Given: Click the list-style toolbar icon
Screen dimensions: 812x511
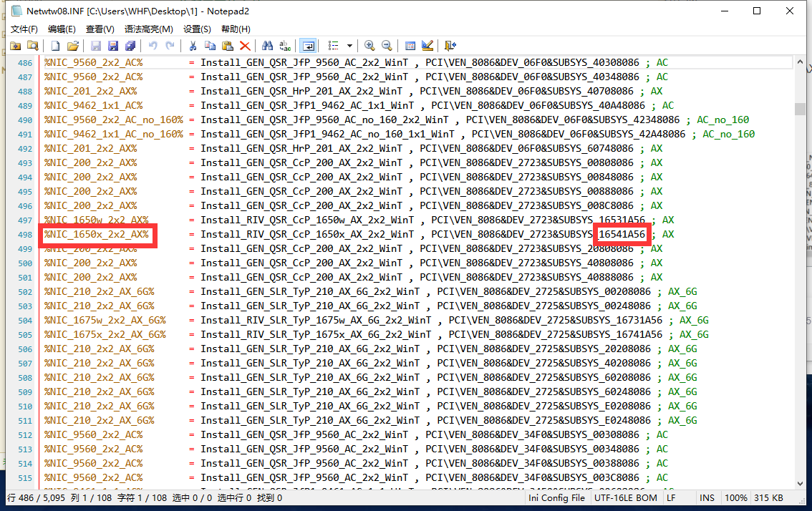Looking at the screenshot, I should [334, 46].
